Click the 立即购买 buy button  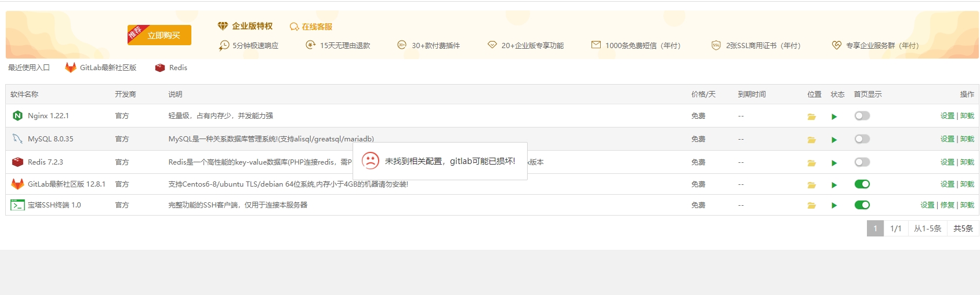click(x=159, y=35)
